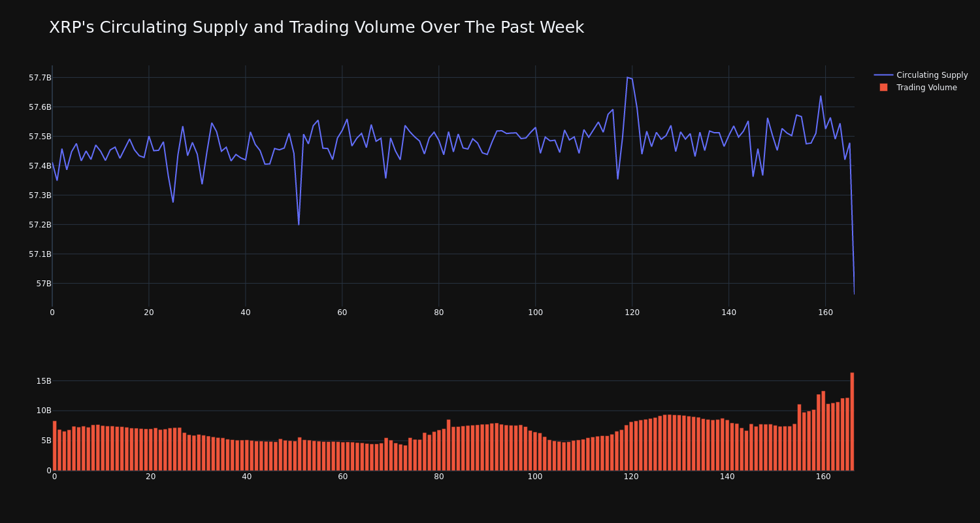Click the supply line dip near 51
980x523 pixels.
click(299, 224)
